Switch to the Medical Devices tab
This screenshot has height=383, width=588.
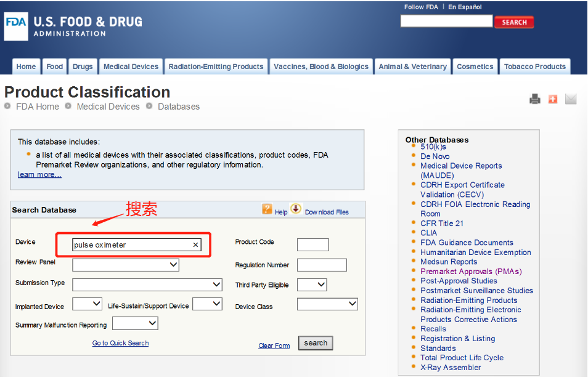(131, 67)
